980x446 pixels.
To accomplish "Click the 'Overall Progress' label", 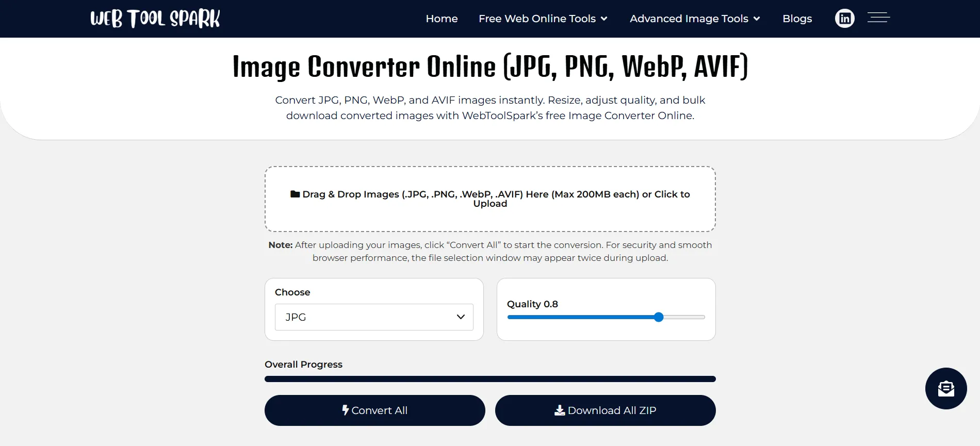I will pos(303,365).
